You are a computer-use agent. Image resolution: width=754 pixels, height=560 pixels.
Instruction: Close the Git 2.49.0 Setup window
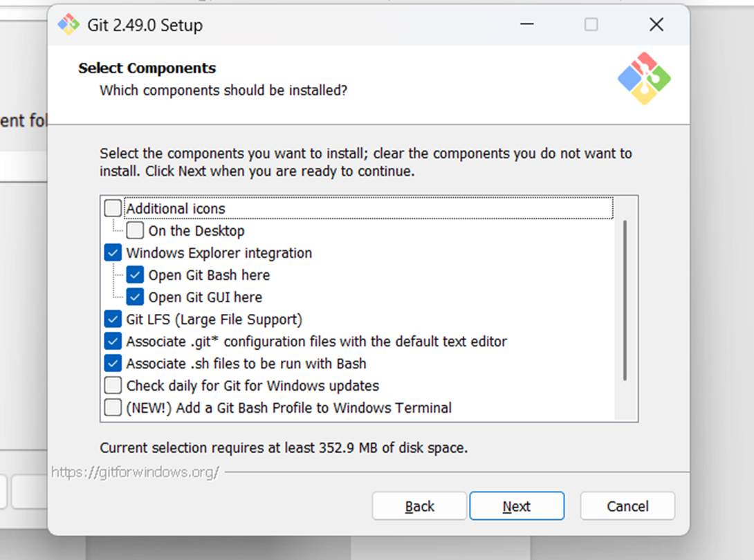tap(656, 24)
